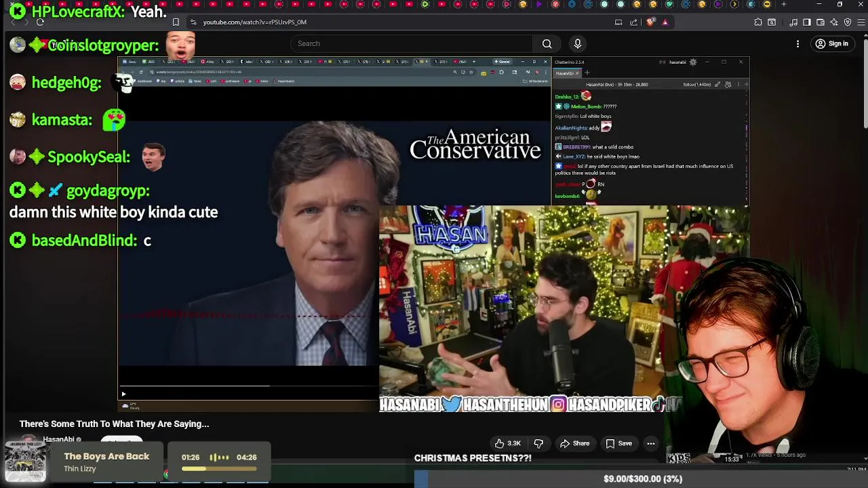868x488 pixels.
Task: Click the window-with-magnifier icon in the browser toolbar
Action: 772,22
